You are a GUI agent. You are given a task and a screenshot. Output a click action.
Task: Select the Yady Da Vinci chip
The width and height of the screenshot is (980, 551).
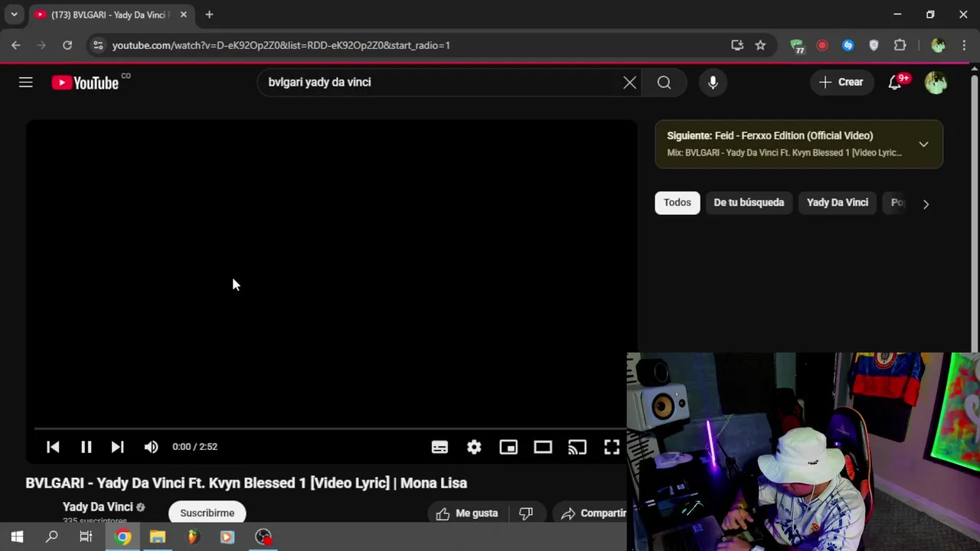pos(837,203)
